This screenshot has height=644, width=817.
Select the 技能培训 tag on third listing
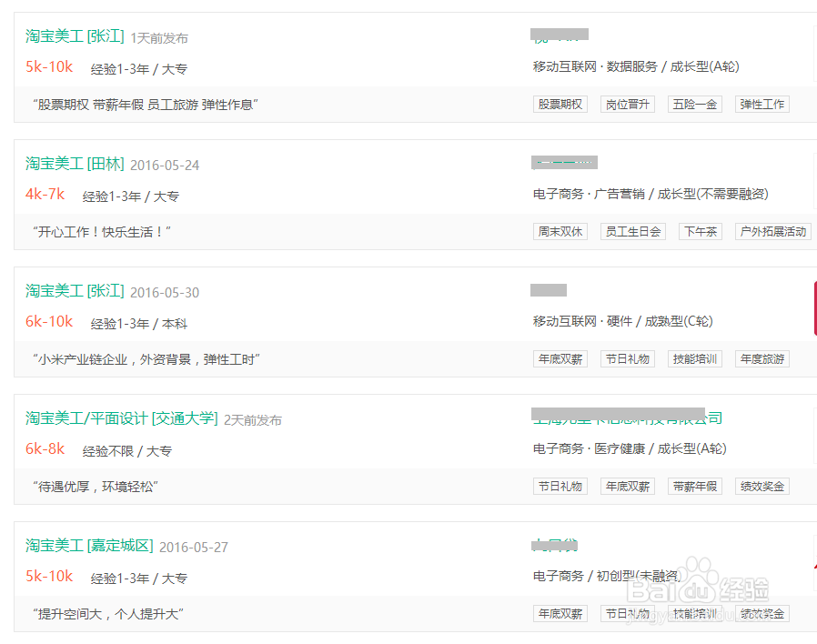[694, 358]
